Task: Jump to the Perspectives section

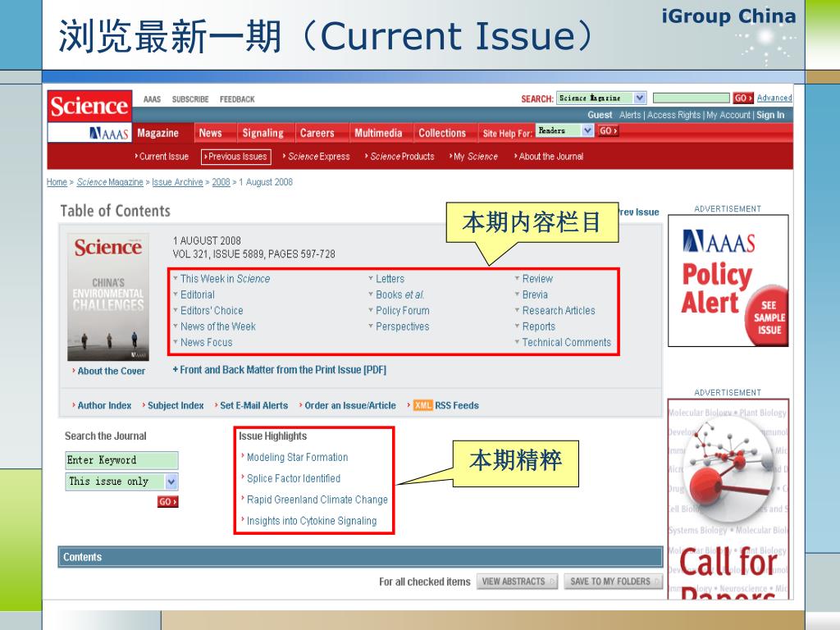Action: 402,326
